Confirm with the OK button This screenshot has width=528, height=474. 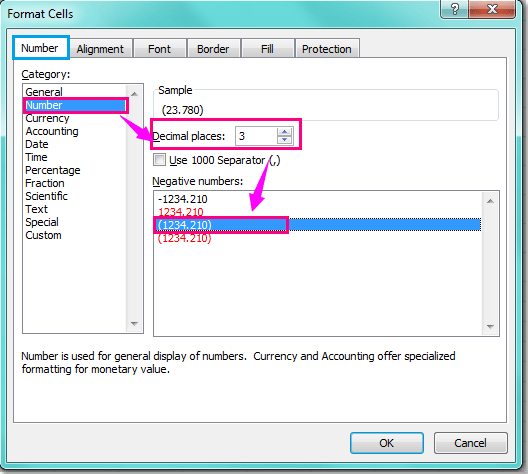coord(387,443)
